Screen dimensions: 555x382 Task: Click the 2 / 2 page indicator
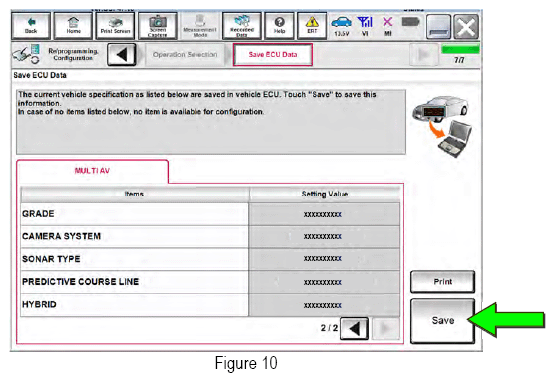tap(329, 328)
